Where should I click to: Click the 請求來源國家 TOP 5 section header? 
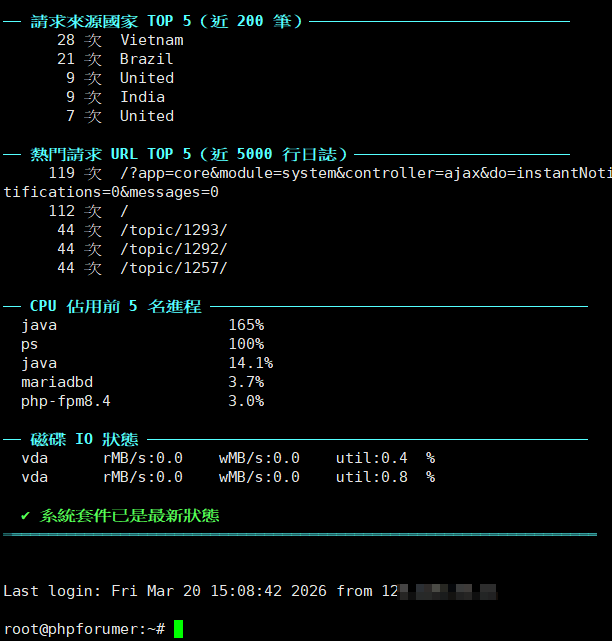point(166,21)
